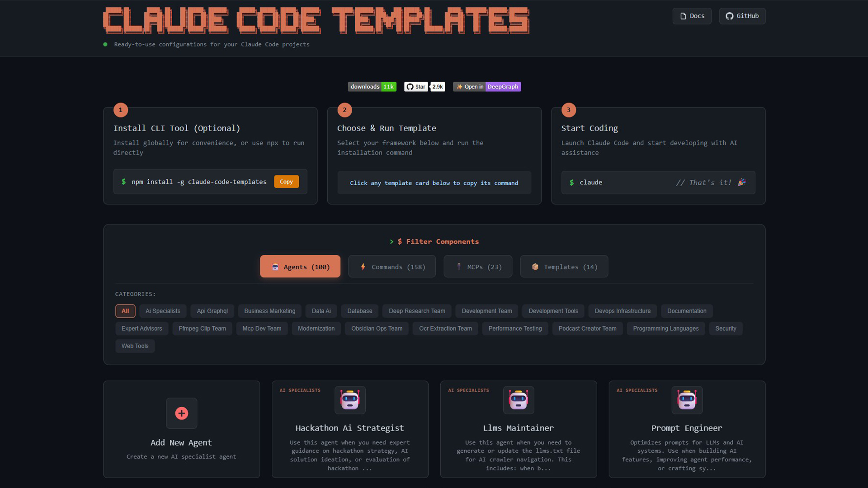
Task: Switch to the MCPs (23) tab
Action: pos(478,267)
